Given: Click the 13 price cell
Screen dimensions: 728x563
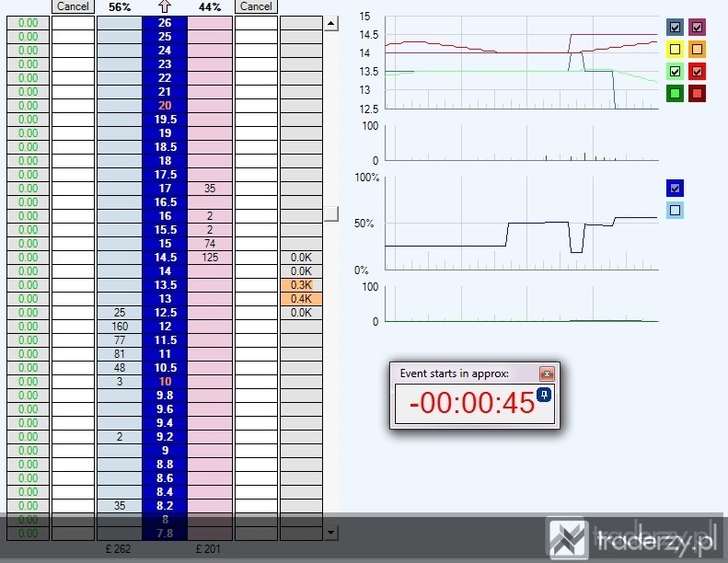Looking at the screenshot, I should click(x=165, y=298).
